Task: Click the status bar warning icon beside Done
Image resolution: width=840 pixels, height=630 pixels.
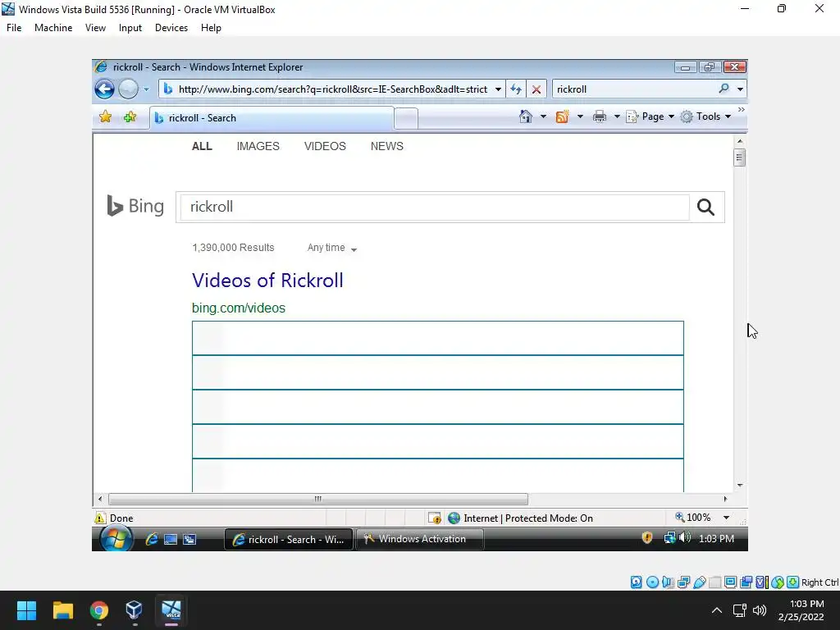Action: pyautogui.click(x=100, y=518)
